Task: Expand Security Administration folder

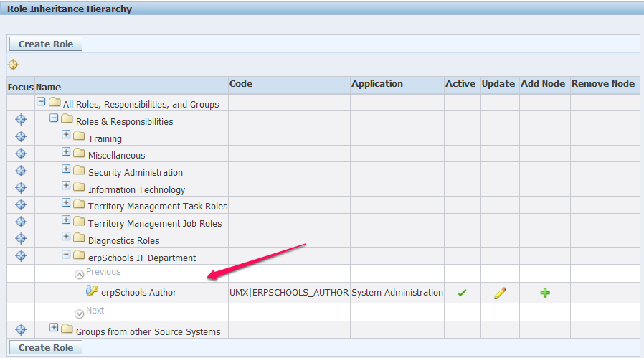Action: [66, 169]
